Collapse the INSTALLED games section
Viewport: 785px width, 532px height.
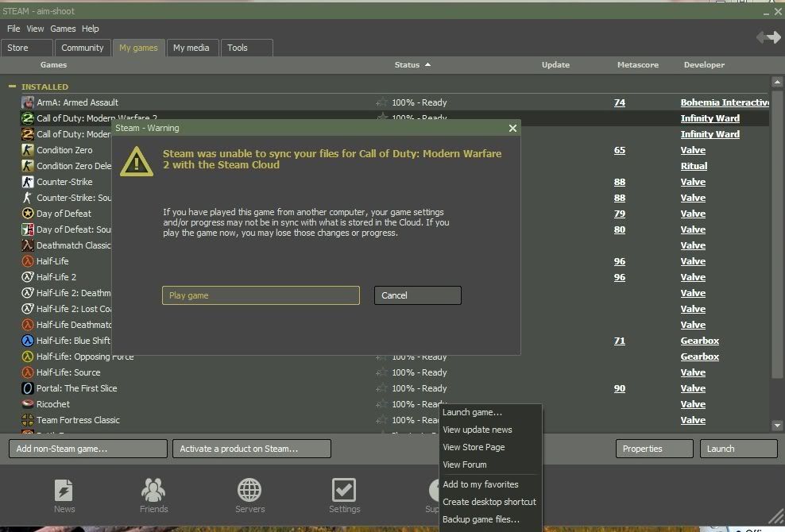point(12,87)
